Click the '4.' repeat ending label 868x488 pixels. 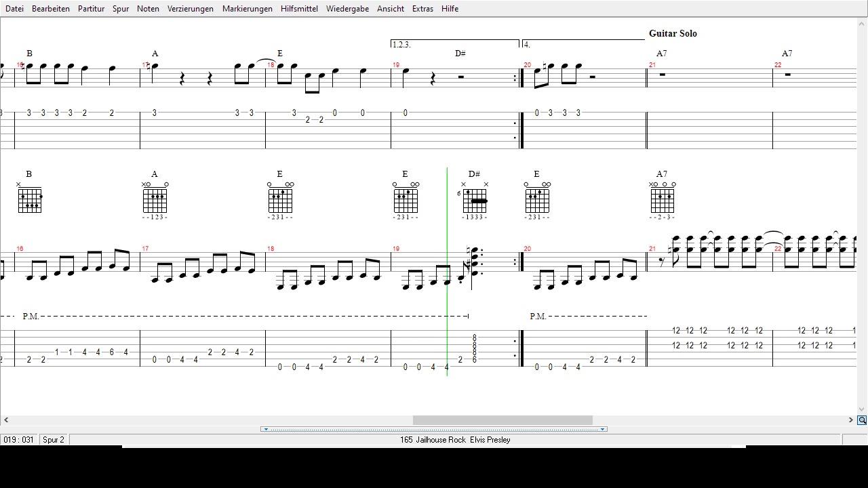527,45
